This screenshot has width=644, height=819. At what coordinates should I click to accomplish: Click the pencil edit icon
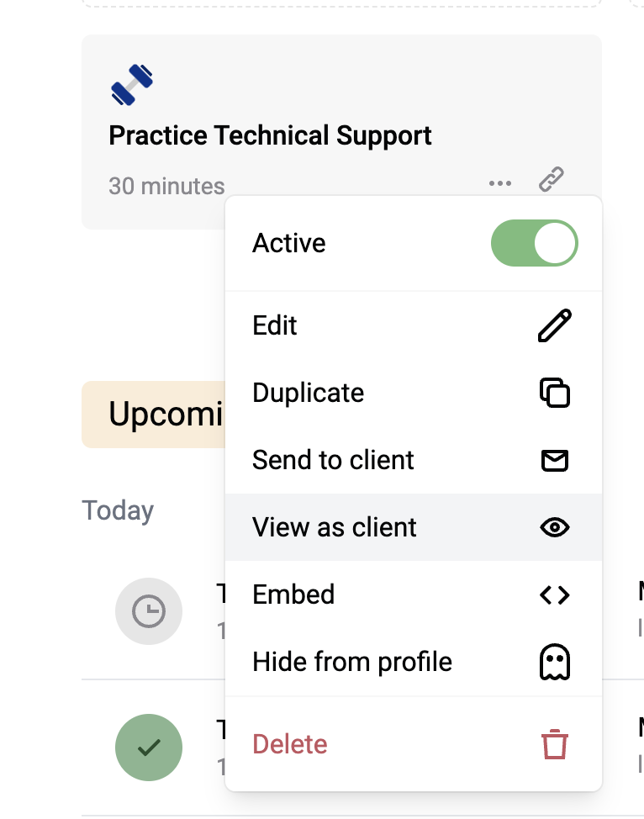[555, 325]
